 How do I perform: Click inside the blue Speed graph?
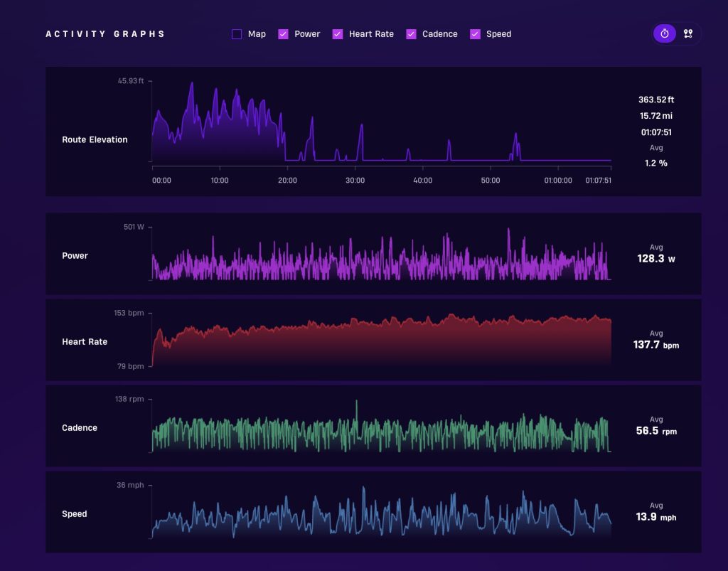coord(382,512)
